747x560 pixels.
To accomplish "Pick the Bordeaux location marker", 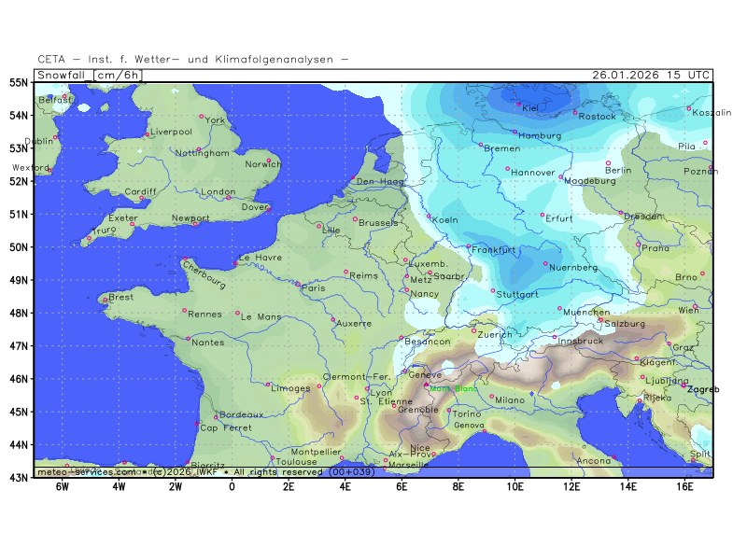I will click(217, 417).
